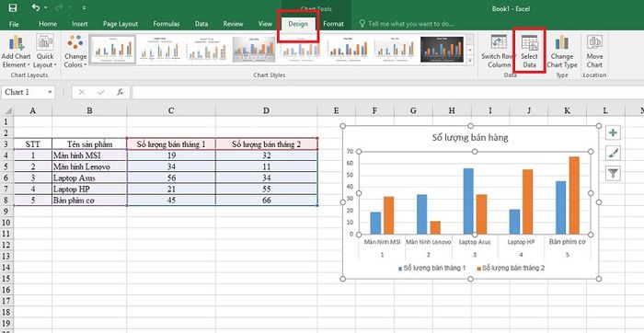Switch to the Design tab
This screenshot has width=644, height=333.
pyautogui.click(x=298, y=24)
